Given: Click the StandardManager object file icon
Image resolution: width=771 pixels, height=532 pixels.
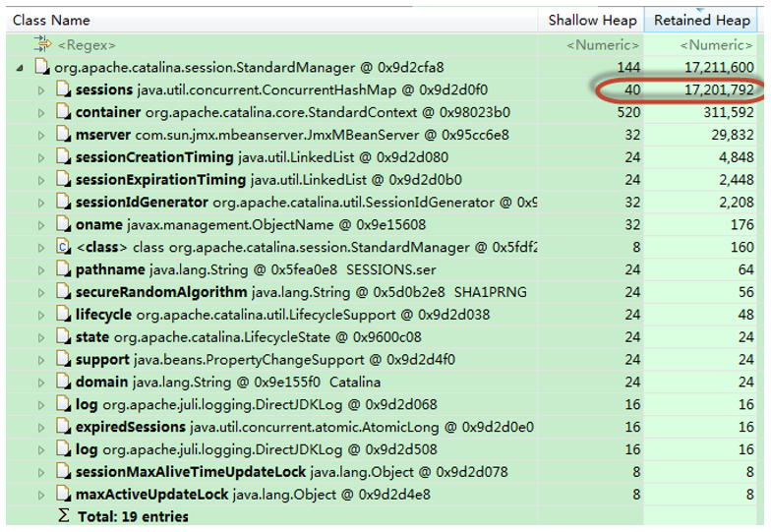Looking at the screenshot, I should point(41,68).
